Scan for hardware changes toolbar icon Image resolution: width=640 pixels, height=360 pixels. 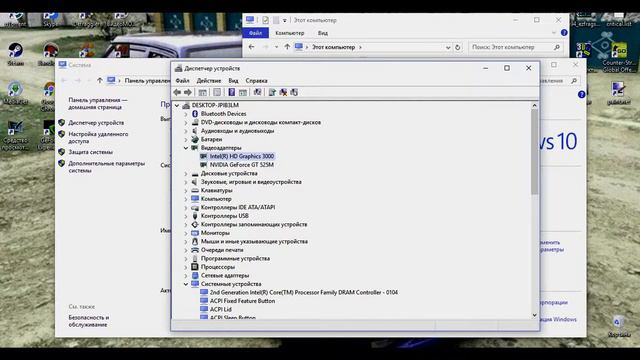258,93
